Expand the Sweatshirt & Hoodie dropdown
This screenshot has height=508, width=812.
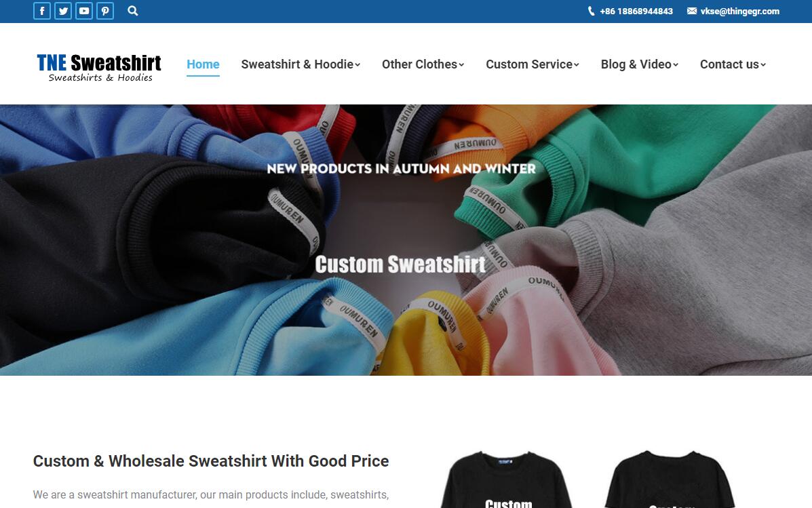301,64
